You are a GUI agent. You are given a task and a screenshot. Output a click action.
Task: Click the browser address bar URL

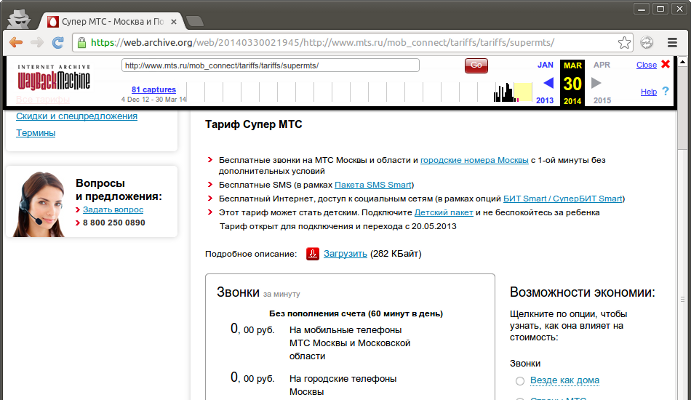[x=322, y=43]
